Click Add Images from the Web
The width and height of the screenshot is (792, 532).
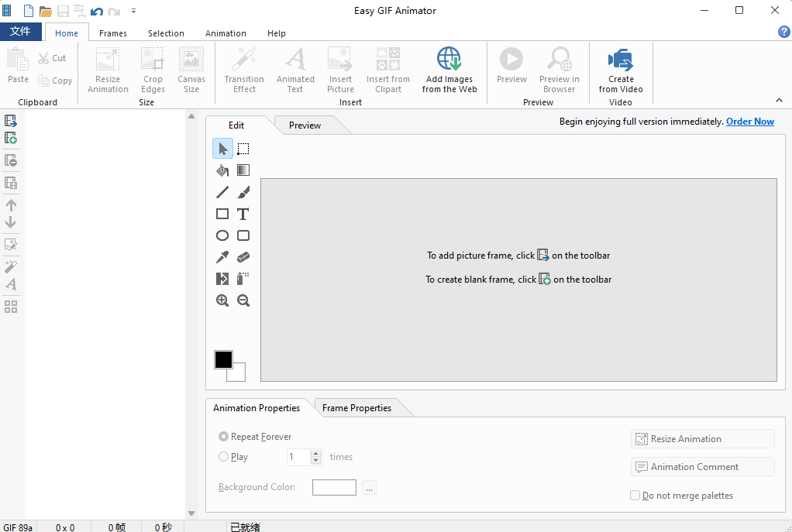[x=449, y=70]
